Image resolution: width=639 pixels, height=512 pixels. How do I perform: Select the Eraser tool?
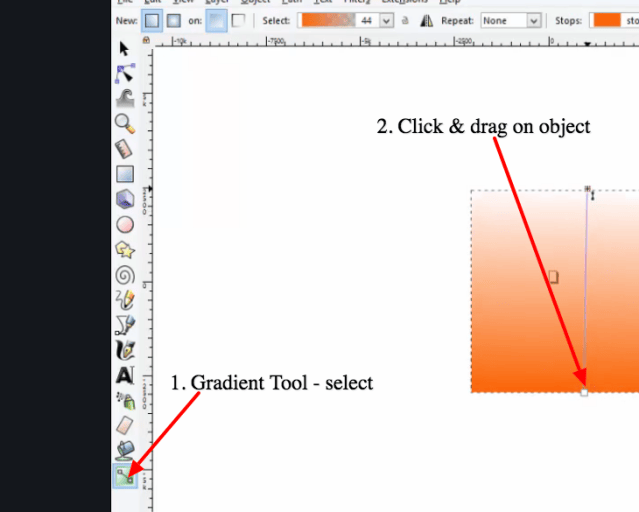pos(125,426)
